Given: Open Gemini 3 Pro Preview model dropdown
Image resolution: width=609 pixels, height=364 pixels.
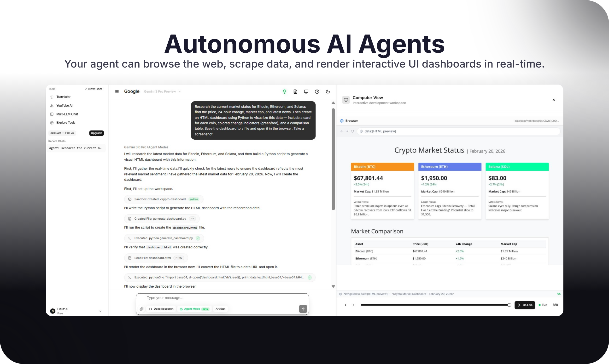Looking at the screenshot, I should (162, 91).
